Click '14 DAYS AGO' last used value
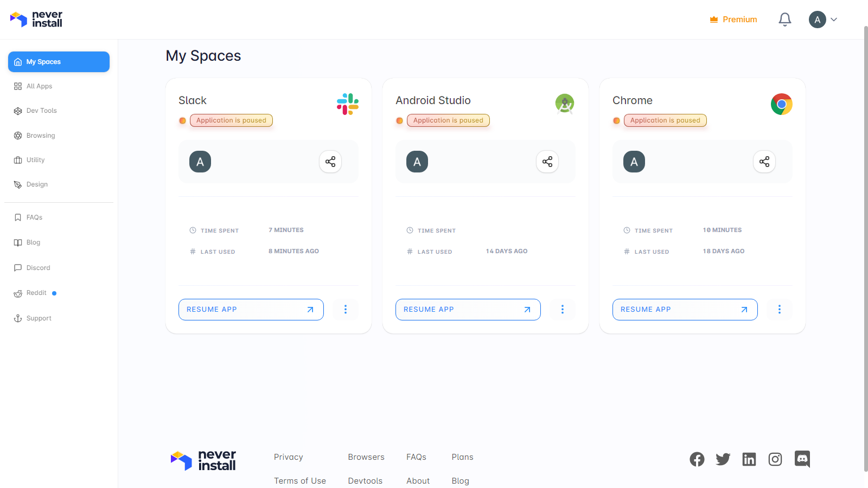This screenshot has width=868, height=488. coord(507,251)
